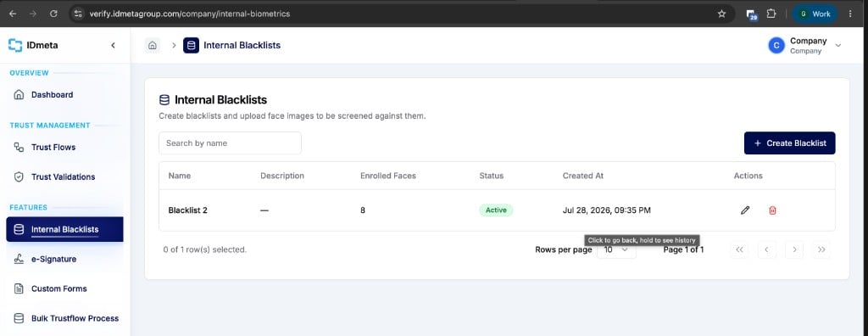Open Trust Validations in the sidebar
This screenshot has width=868, height=336.
(64, 176)
